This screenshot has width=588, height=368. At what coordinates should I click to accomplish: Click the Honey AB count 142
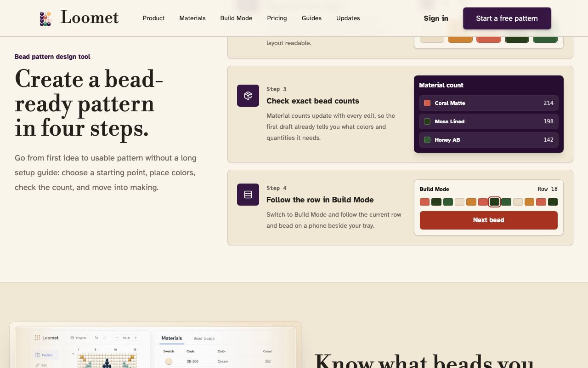click(548, 140)
